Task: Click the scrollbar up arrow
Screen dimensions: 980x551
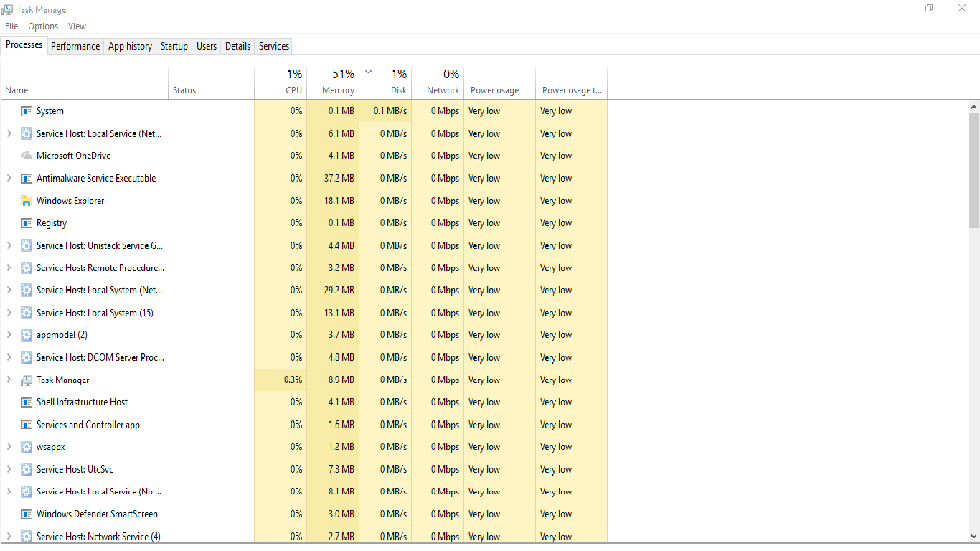Action: 974,107
